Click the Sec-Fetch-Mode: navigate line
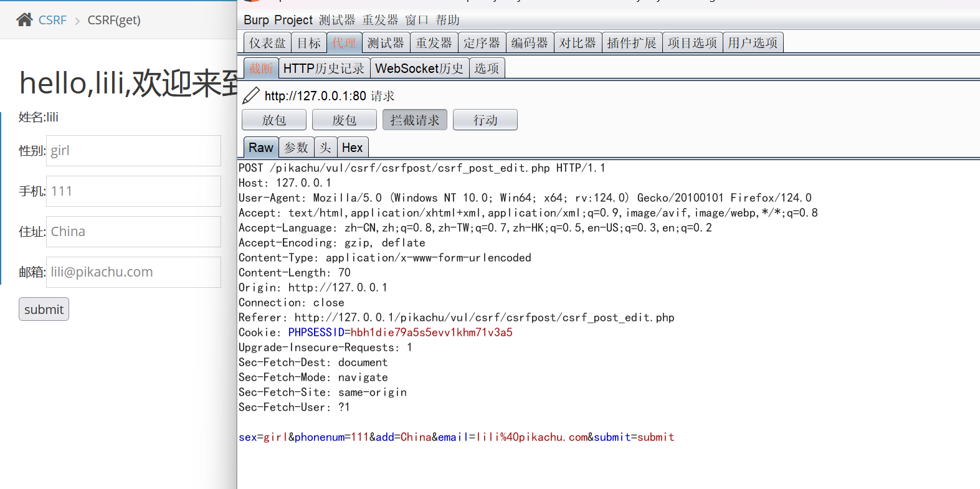This screenshot has width=980, height=489. 313,377
